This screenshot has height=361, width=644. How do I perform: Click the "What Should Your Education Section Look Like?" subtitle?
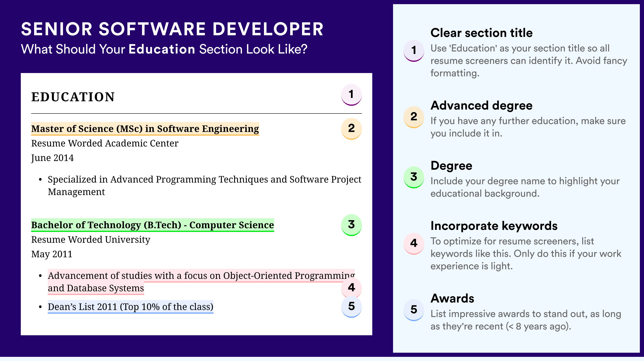click(164, 49)
